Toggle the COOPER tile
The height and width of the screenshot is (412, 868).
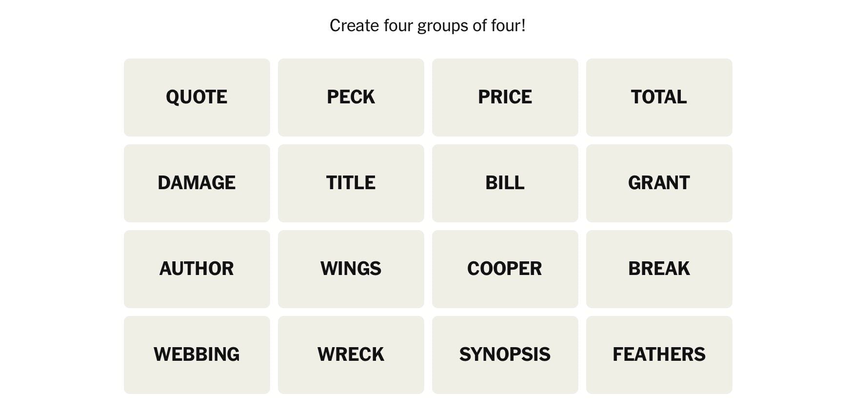505,269
